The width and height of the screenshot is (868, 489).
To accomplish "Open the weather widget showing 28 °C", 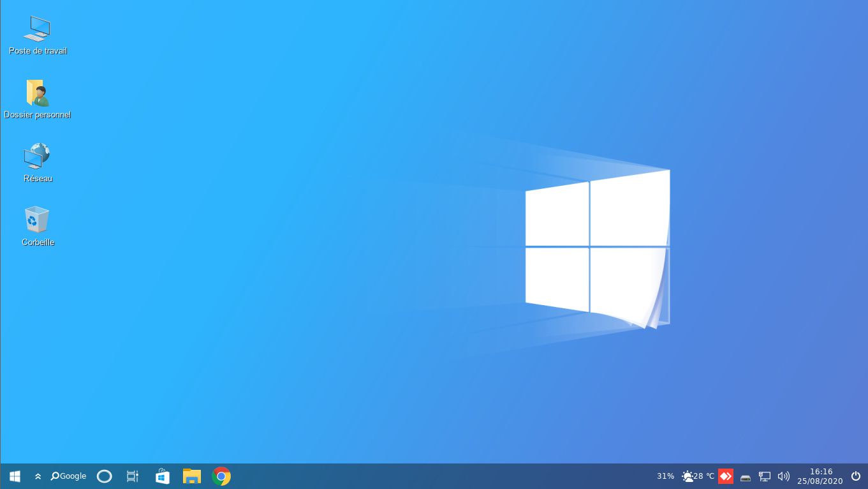I will coord(698,476).
